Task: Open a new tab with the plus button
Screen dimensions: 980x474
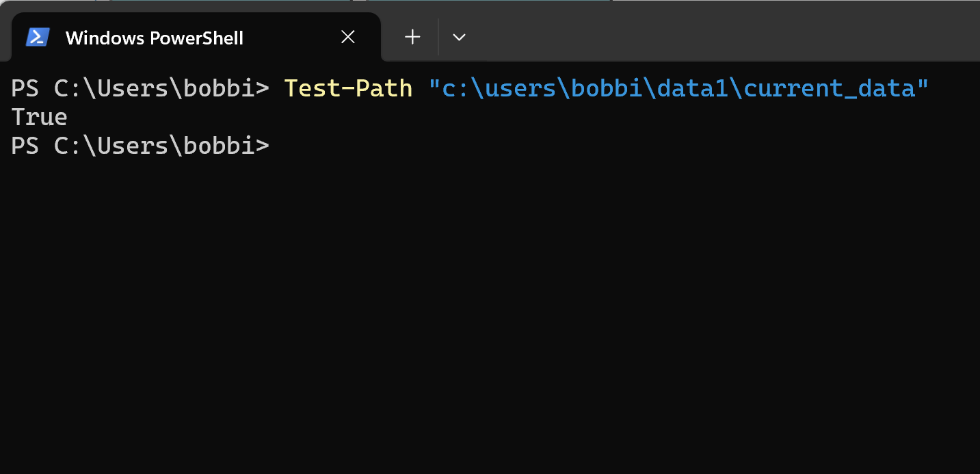Action: coord(412,37)
